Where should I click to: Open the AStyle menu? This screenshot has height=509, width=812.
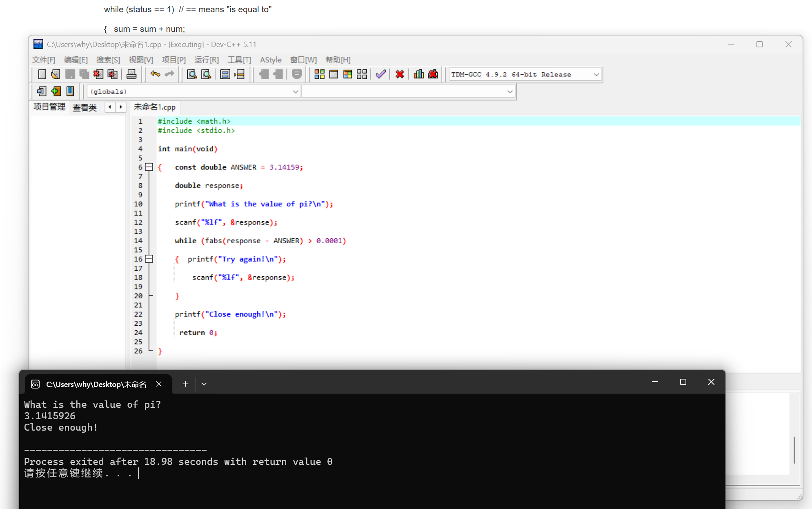[270, 60]
